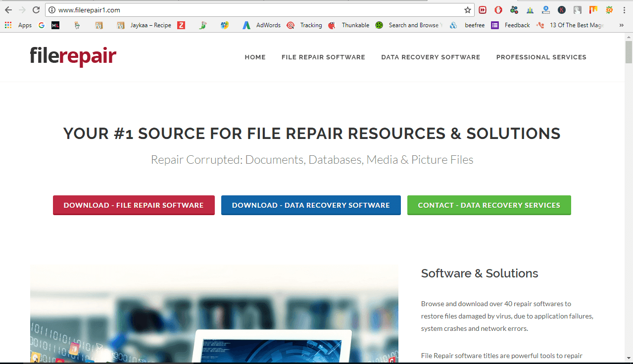Screen dimensions: 633x364
Task: Open the AdWords bookmark
Action: pyautogui.click(x=262, y=25)
